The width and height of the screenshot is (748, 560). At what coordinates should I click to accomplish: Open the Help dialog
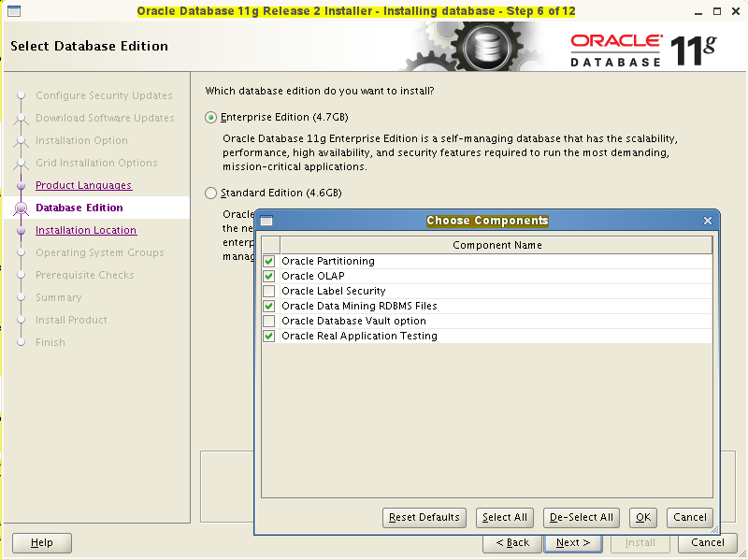41,542
